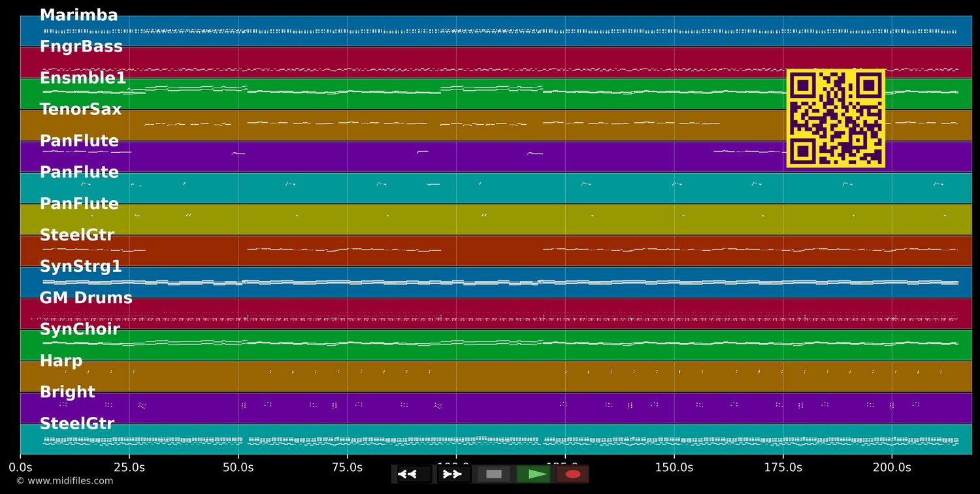
Task: Click the fast-forward double-arrow button
Action: [454, 474]
